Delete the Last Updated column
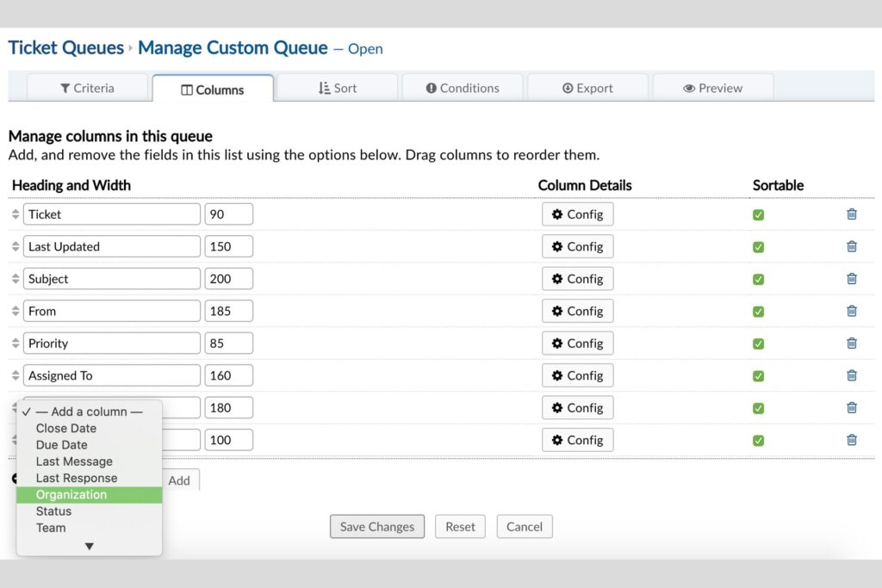This screenshot has width=882, height=588. click(x=851, y=246)
